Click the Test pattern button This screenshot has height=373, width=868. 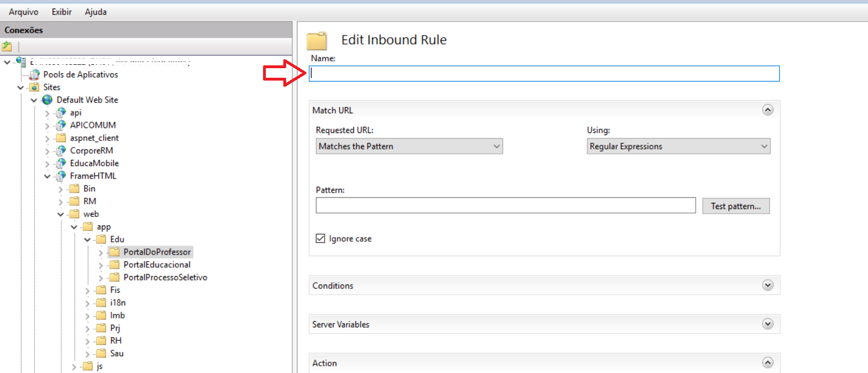736,206
